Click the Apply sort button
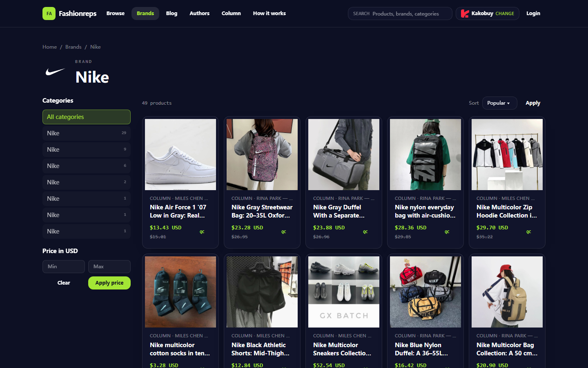This screenshot has width=588, height=368. click(533, 103)
